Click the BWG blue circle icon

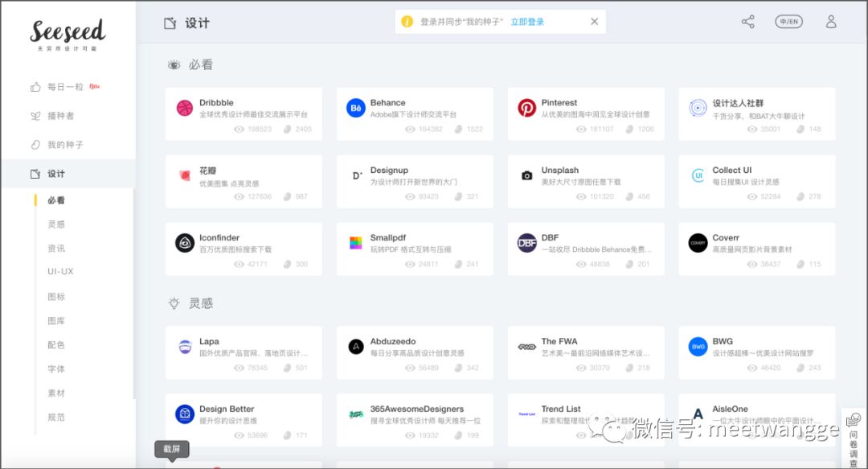point(698,347)
